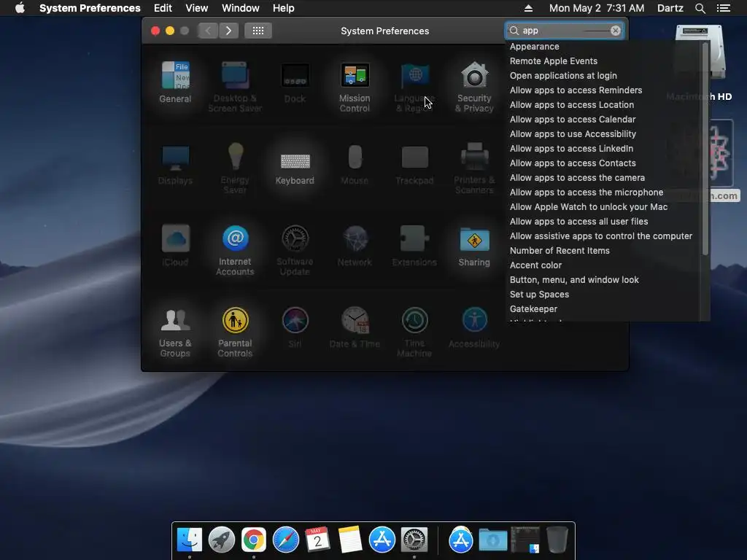Open Language & Region pane

pos(414,87)
